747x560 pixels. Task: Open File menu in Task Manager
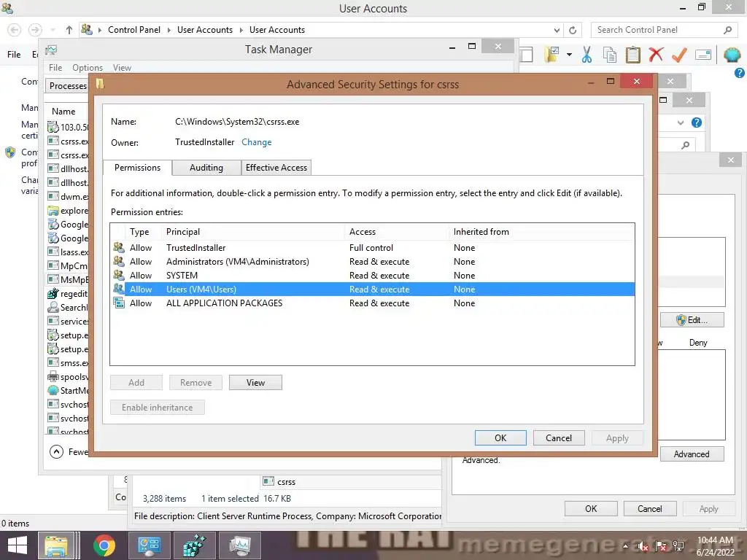55,68
